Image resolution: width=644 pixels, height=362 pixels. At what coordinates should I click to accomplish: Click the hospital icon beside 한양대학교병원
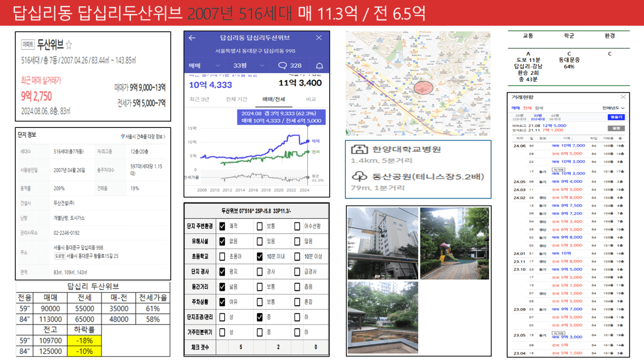tap(359, 149)
